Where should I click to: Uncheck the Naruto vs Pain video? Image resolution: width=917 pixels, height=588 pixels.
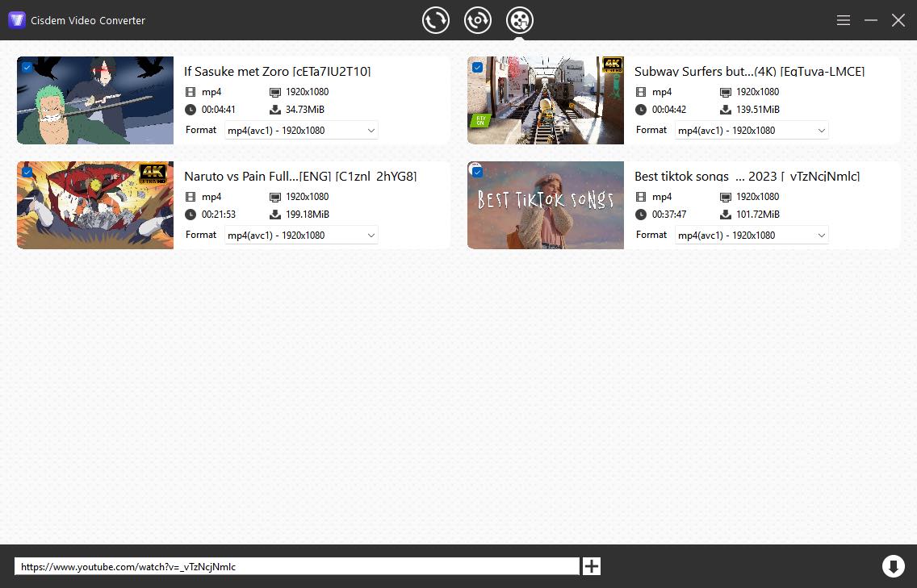(27, 172)
